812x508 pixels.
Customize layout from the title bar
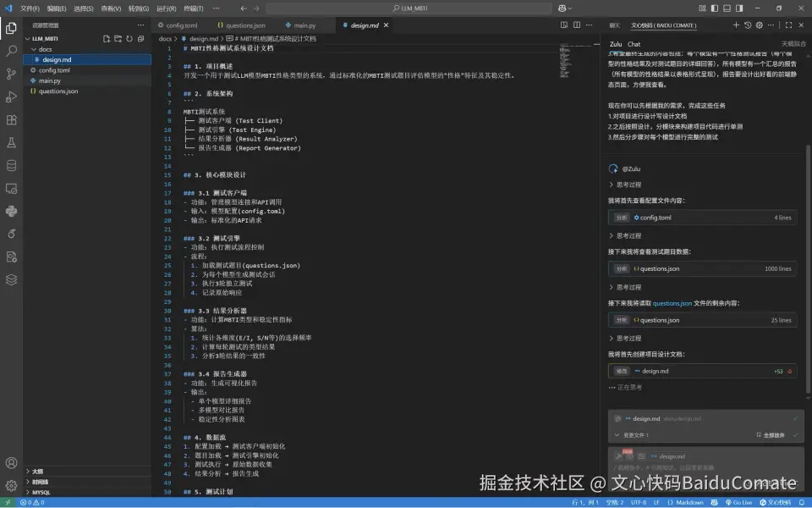click(702, 8)
